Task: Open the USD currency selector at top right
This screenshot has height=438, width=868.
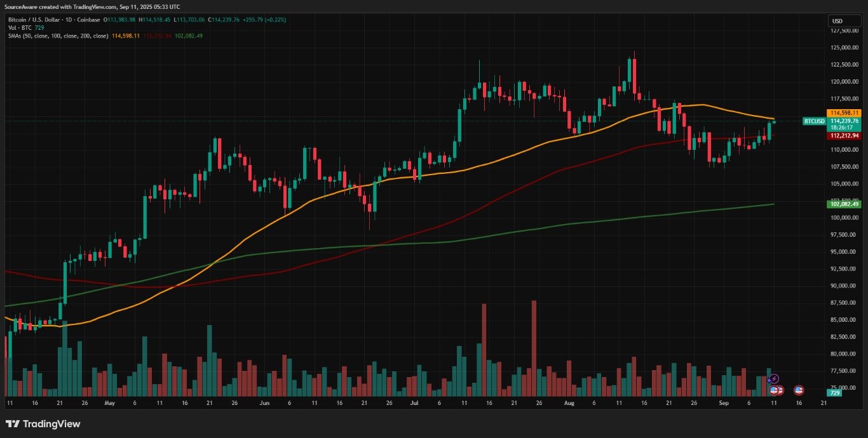Action: coord(844,20)
